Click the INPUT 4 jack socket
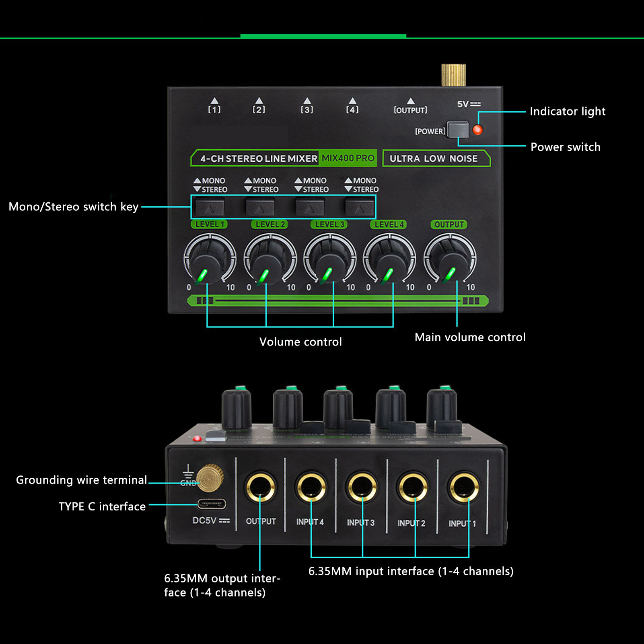This screenshot has width=644, height=644. click(311, 487)
